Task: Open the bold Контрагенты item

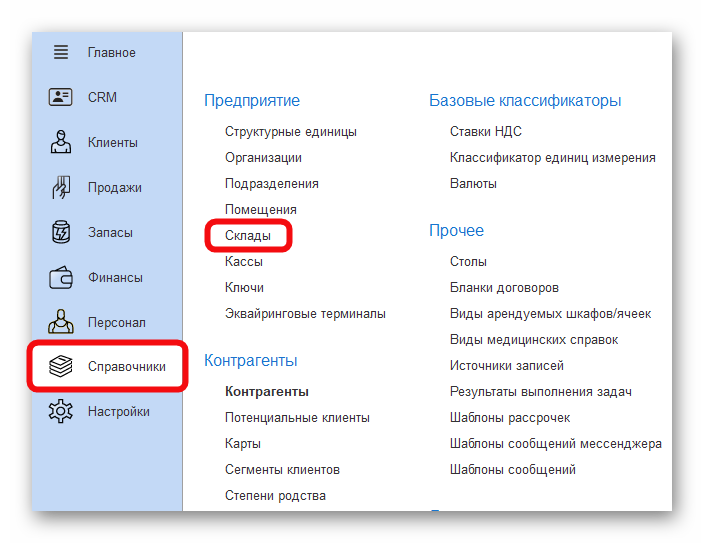Action: (x=267, y=392)
